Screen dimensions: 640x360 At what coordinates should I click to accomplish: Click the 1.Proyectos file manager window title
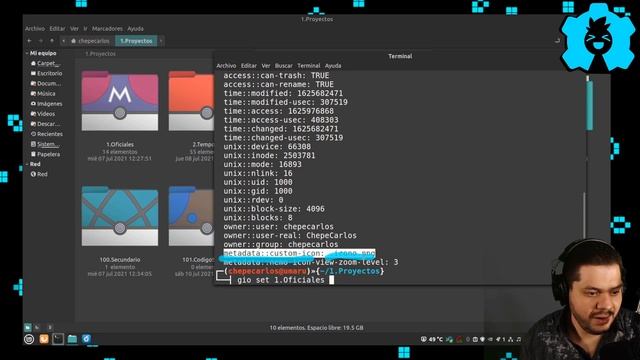point(317,19)
